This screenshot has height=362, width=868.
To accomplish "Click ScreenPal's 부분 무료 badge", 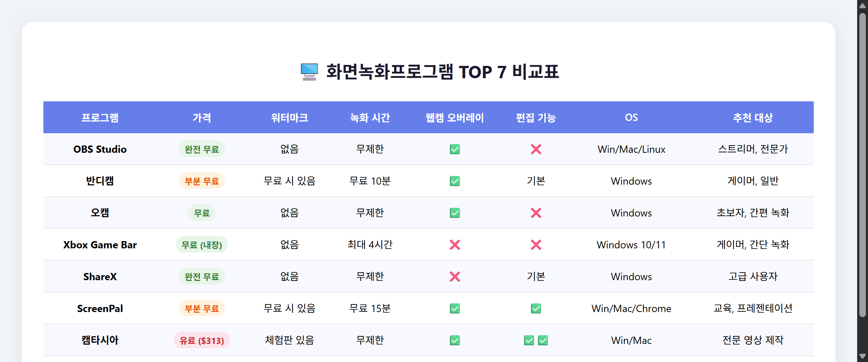I will (202, 308).
